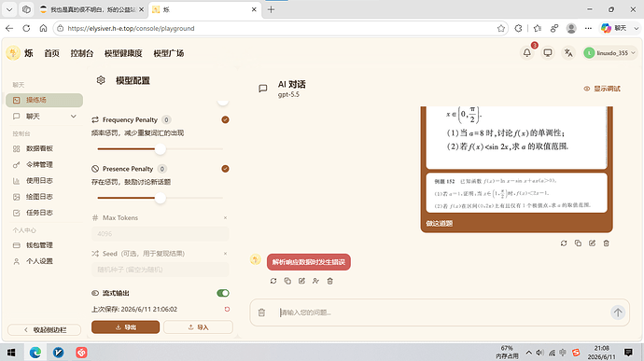
Task: Adjust the Presence Penalty slider handle
Action: tap(161, 198)
